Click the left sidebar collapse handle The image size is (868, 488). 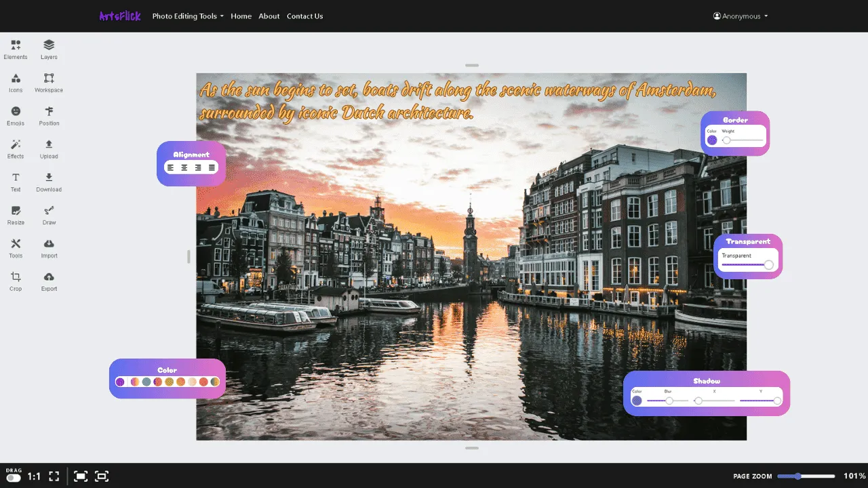coord(189,256)
